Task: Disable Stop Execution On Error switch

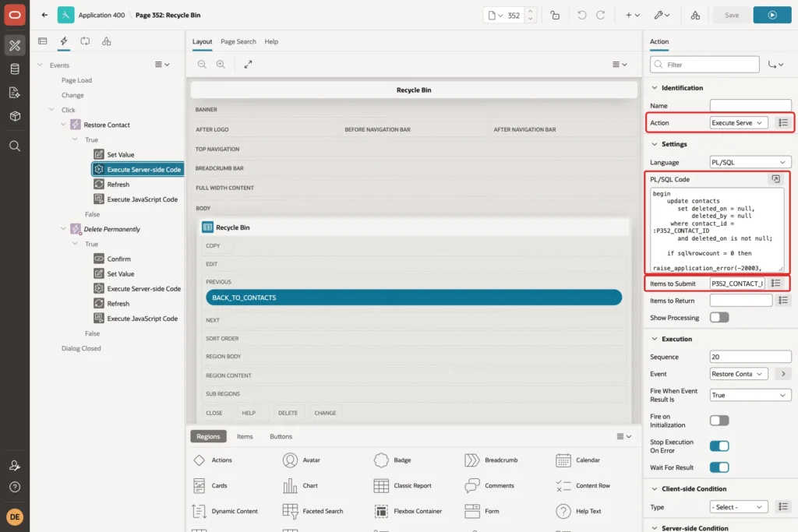Action: click(719, 446)
